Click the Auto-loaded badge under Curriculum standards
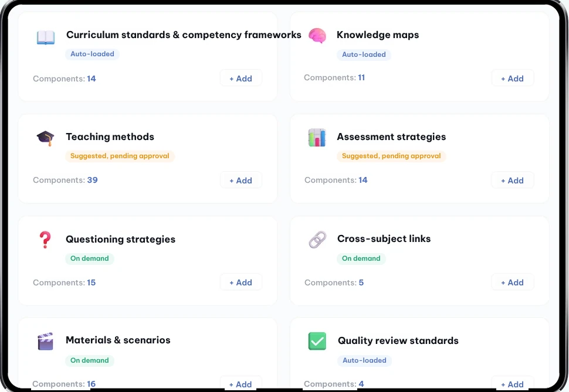 click(x=92, y=54)
